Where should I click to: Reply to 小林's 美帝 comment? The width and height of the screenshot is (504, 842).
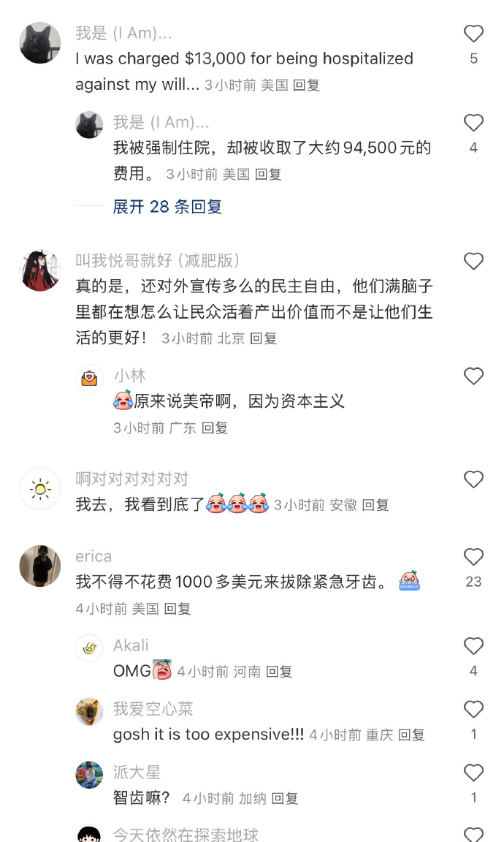pyautogui.click(x=214, y=428)
